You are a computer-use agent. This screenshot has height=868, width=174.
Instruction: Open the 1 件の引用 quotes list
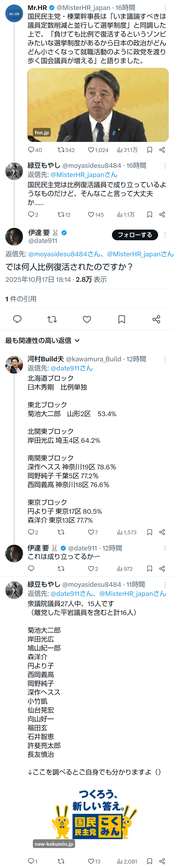click(x=21, y=299)
